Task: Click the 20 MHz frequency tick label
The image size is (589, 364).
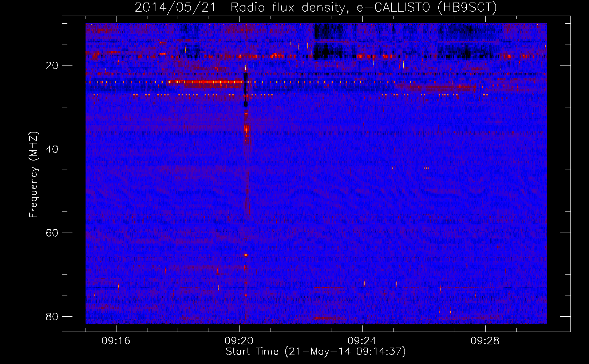Action: click(x=52, y=66)
